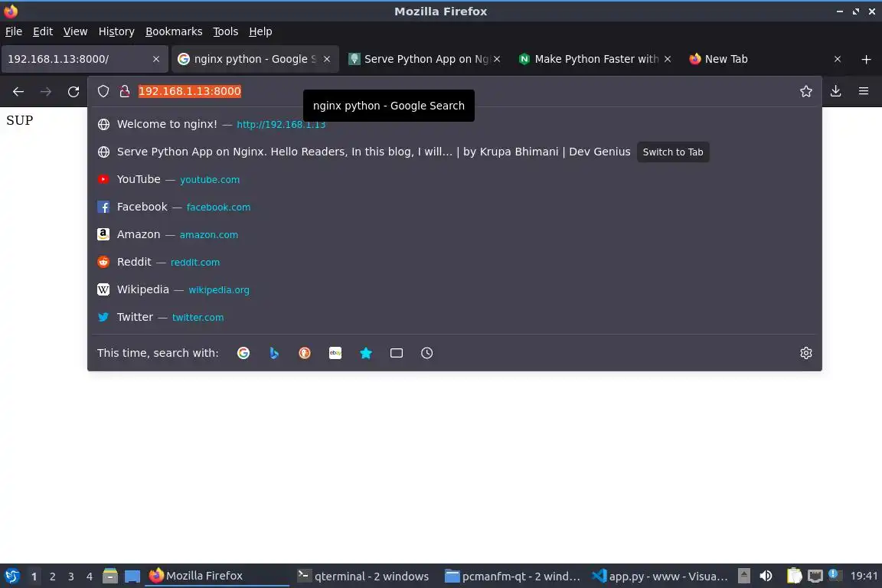This screenshot has width=882, height=588.
Task: Close the nginx python Google tab
Action: 327,59
